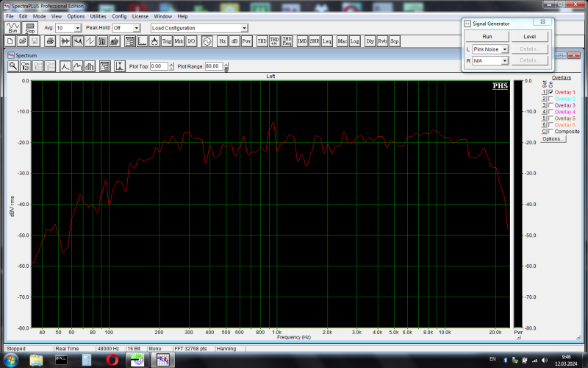Click the volume icon in system tray

point(545,360)
